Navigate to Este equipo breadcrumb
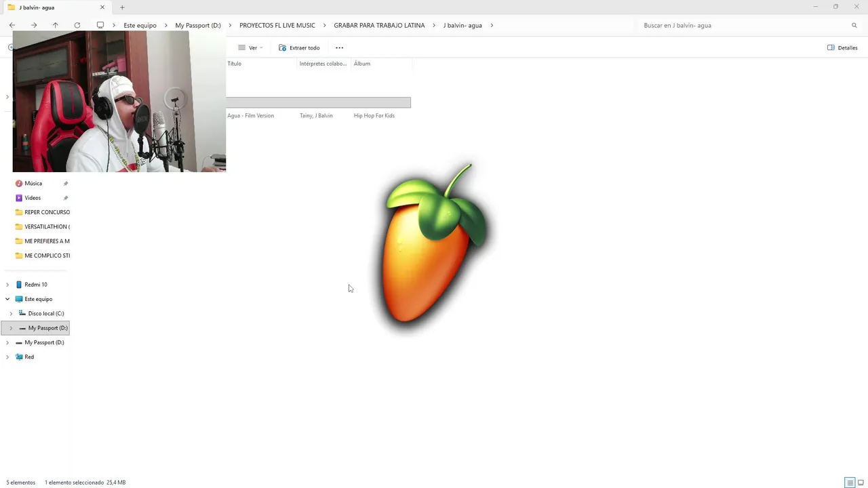Screen dimensions: 868x488 [x=140, y=25]
